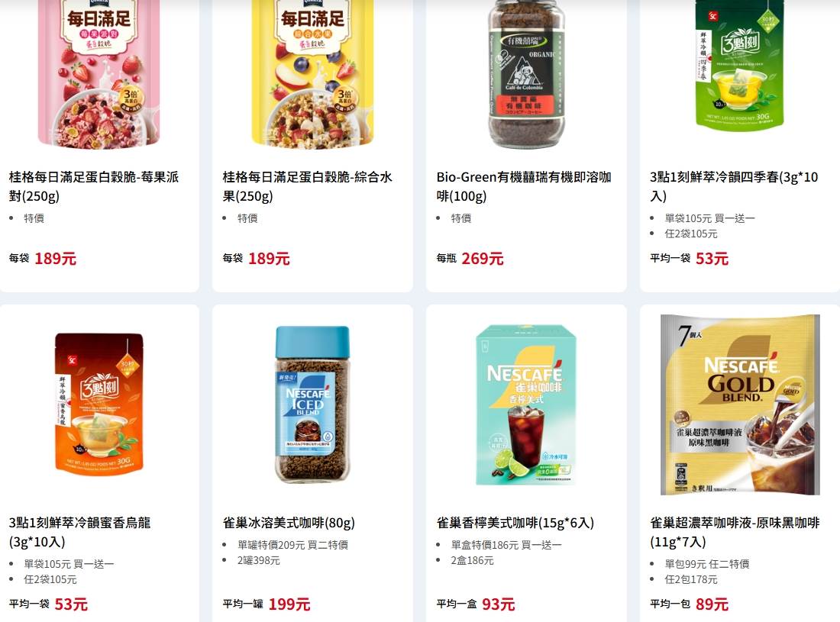Open 桂格每日滿足蛋白穀脆-綜合水果 product title
Screen dimensions: 840x622
(x=308, y=186)
